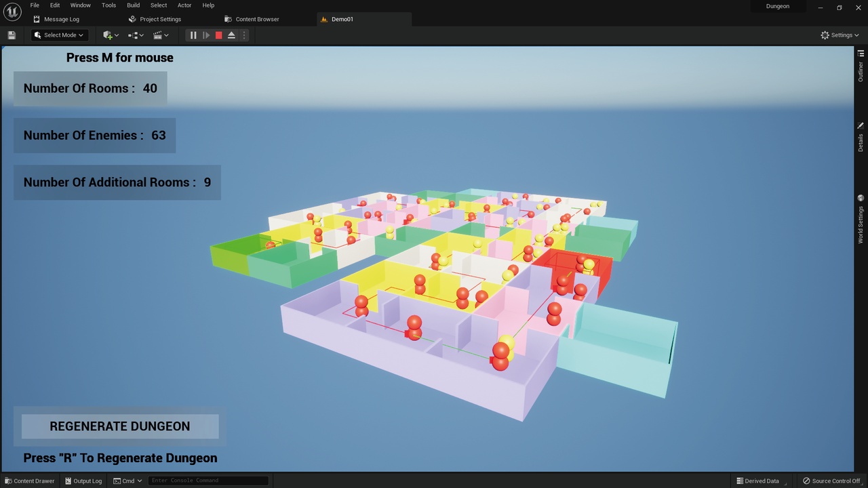Click the Source Control Off status
868x488 pixels.
(831, 481)
